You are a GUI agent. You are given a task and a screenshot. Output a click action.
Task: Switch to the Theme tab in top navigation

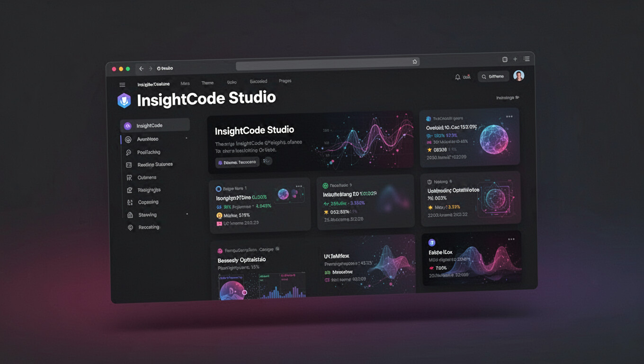click(207, 83)
